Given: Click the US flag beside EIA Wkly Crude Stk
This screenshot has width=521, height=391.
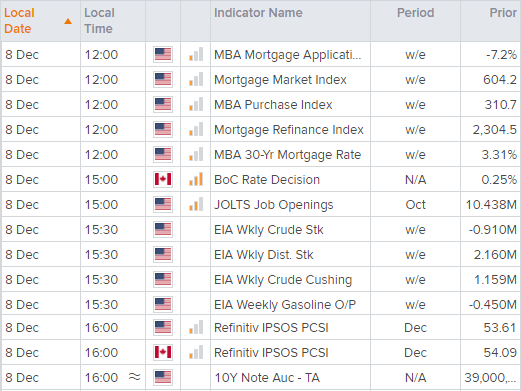Looking at the screenshot, I should pyautogui.click(x=163, y=229).
